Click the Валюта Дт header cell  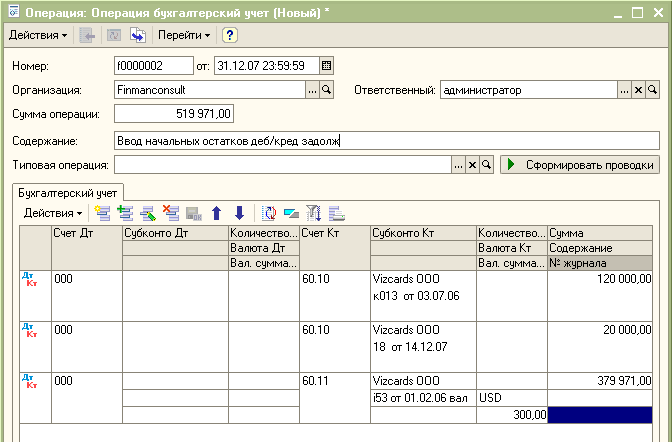264,248
